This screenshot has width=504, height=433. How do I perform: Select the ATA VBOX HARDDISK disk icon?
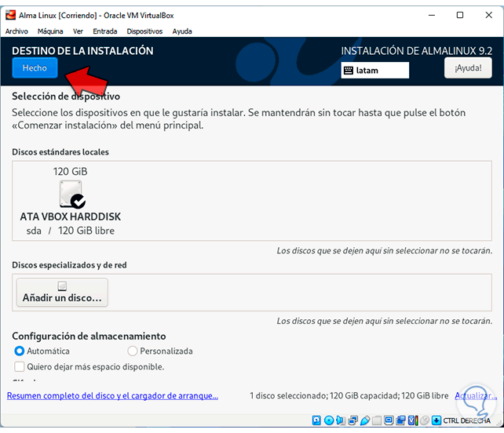coord(72,194)
